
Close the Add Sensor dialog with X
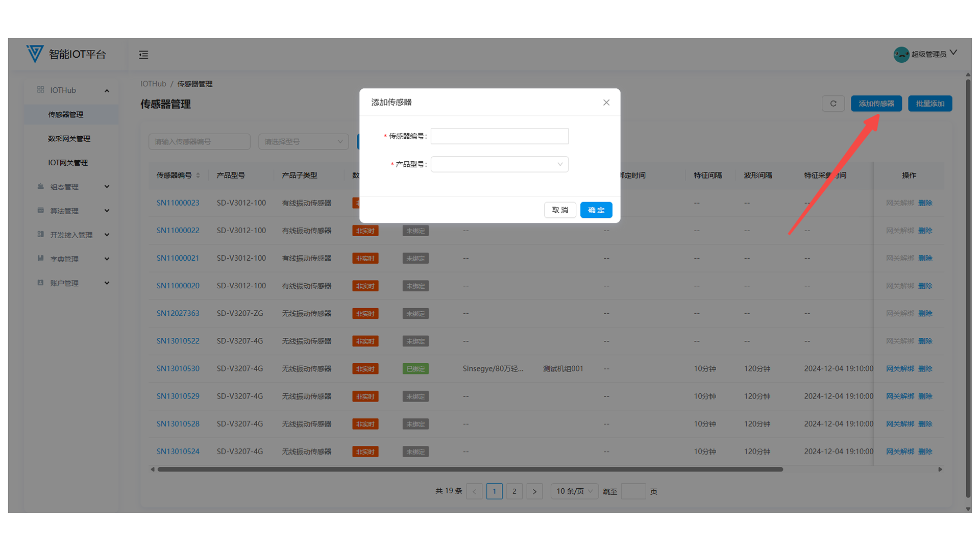coord(606,103)
